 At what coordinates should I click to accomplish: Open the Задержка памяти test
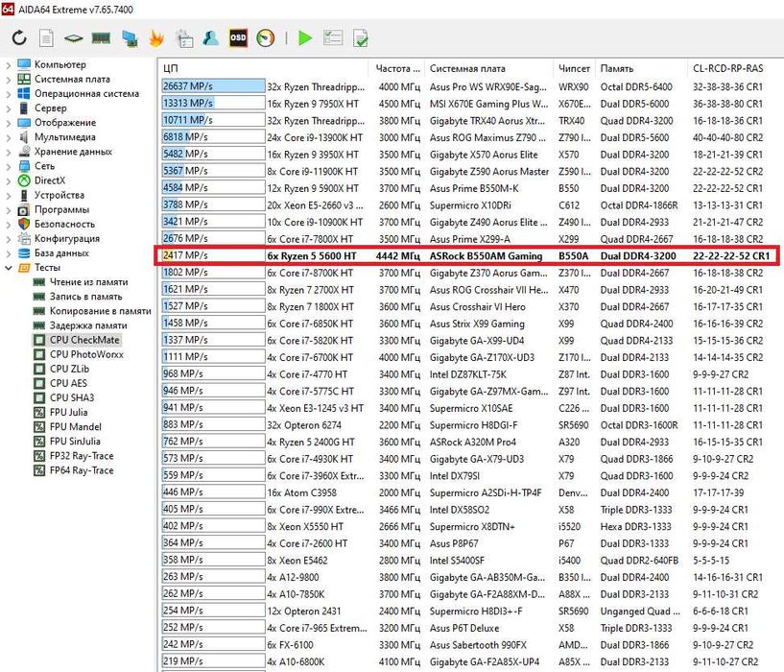(x=88, y=325)
